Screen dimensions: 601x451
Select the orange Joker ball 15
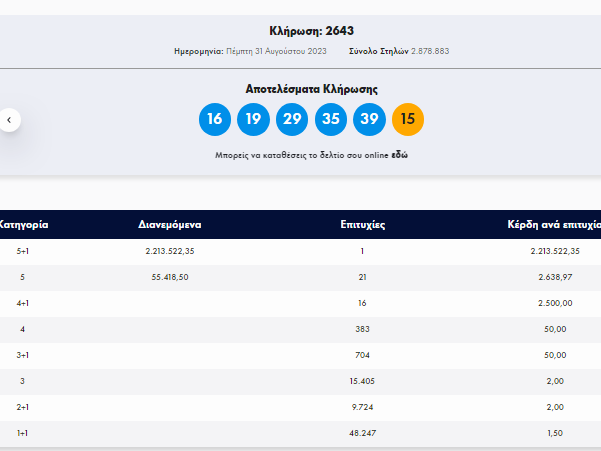click(408, 119)
